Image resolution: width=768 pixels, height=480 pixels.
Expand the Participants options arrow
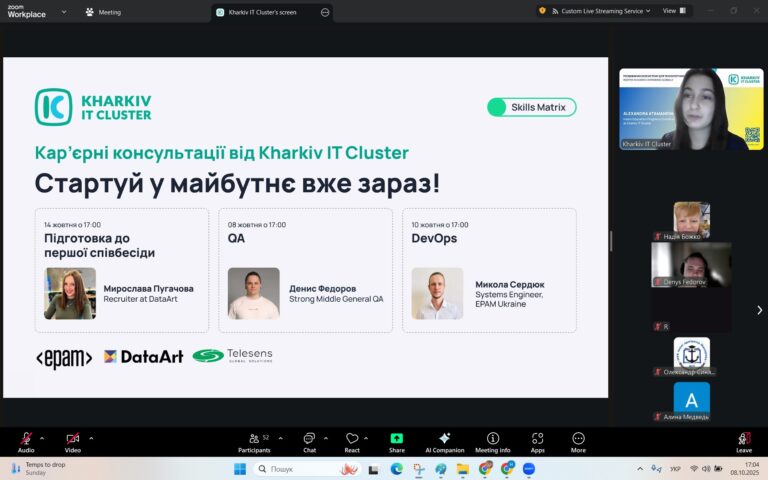(281, 438)
